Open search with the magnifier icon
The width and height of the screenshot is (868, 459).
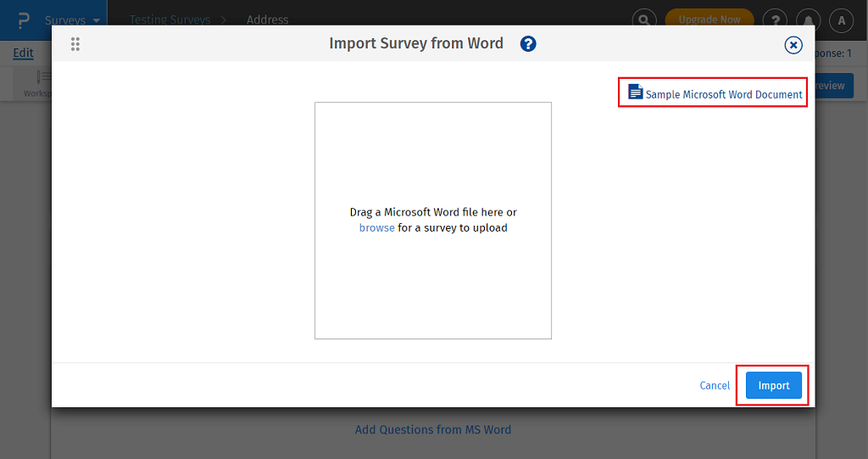click(645, 20)
